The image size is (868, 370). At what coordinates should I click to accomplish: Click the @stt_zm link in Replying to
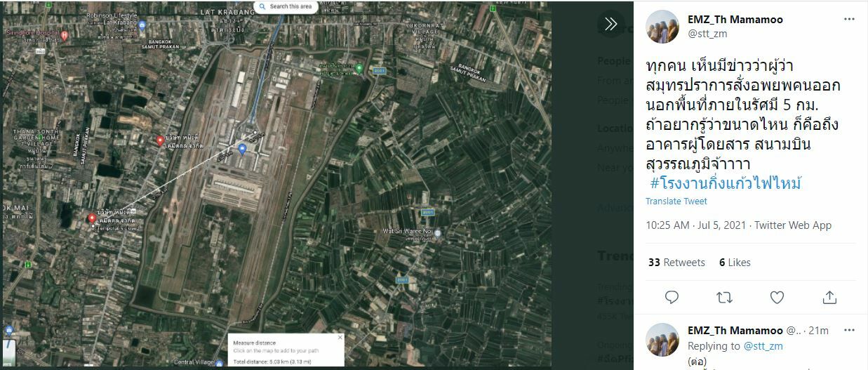tap(763, 346)
